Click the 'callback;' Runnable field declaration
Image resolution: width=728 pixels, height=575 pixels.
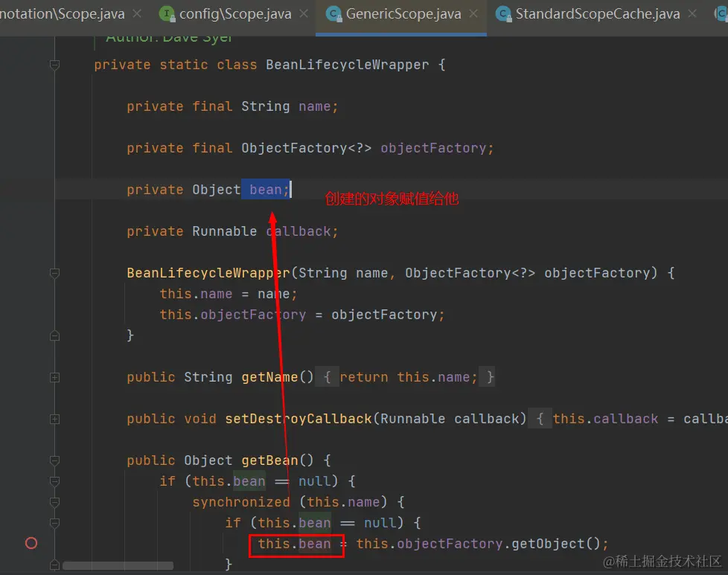pos(301,231)
